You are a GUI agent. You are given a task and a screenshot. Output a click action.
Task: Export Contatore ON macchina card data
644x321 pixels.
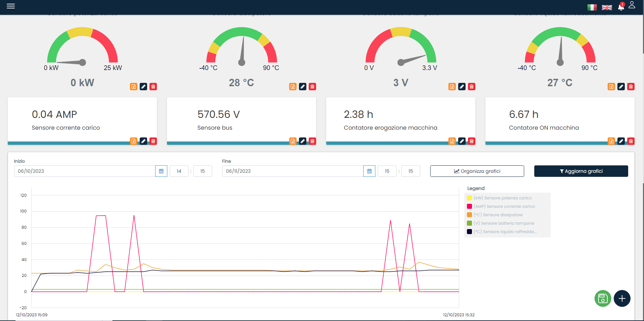[611, 141]
